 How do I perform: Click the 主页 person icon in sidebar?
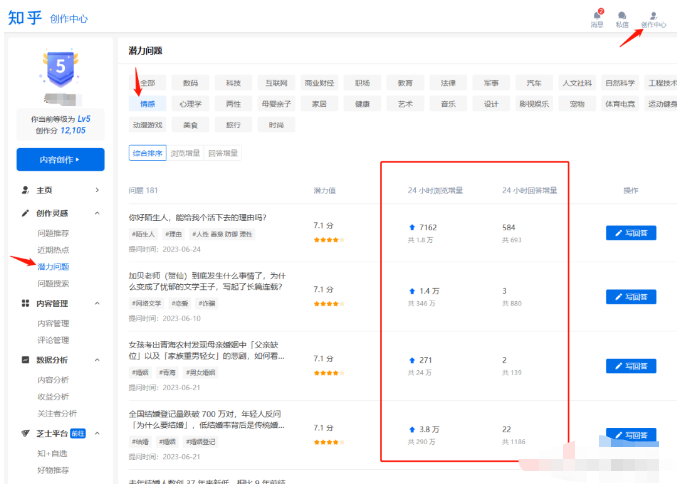tap(26, 189)
